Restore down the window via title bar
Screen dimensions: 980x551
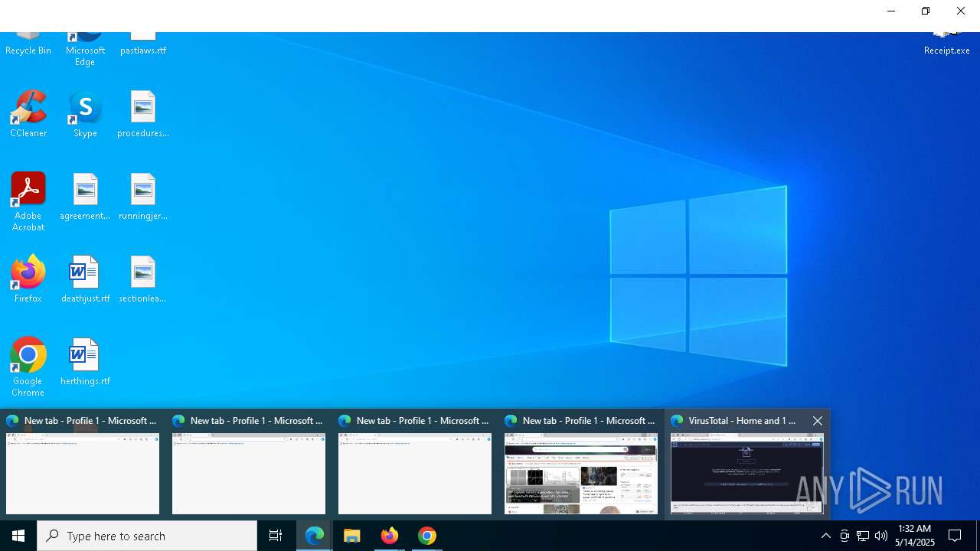926,11
